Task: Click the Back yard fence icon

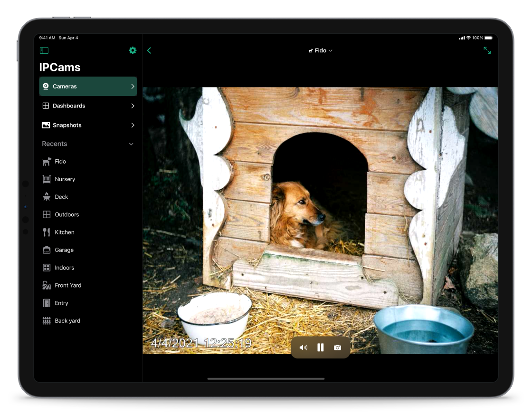Action: point(47,321)
